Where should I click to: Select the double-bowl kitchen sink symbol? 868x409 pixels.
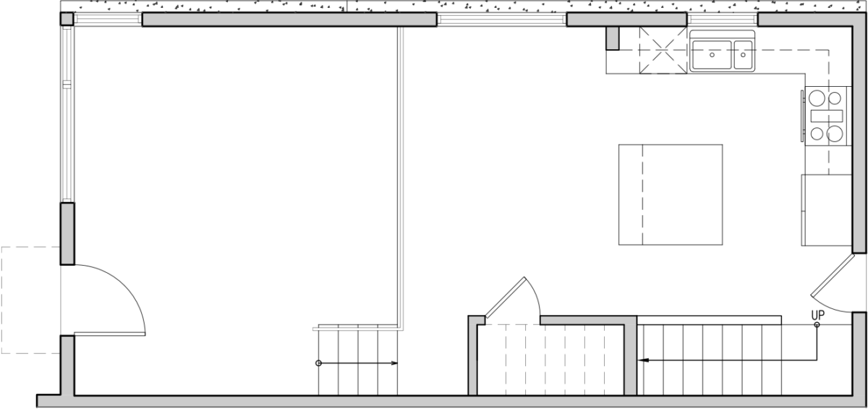click(x=722, y=51)
